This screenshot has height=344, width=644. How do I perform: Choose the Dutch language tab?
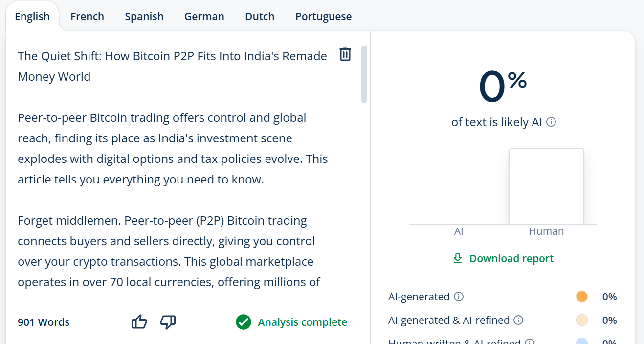pyautogui.click(x=260, y=16)
